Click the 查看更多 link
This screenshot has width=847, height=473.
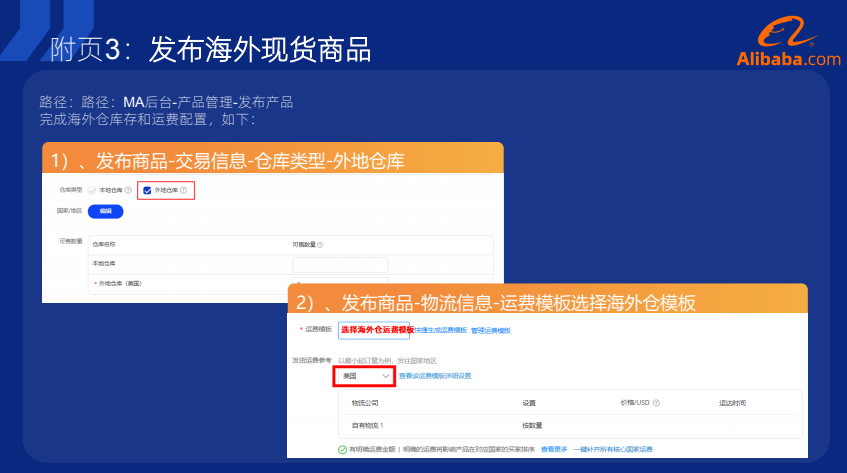pyautogui.click(x=555, y=450)
